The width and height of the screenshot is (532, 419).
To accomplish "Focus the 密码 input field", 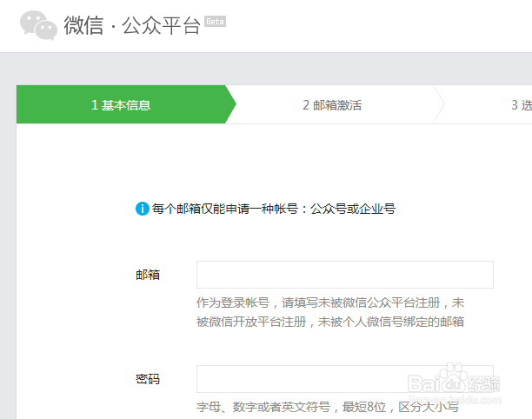I will coord(345,379).
